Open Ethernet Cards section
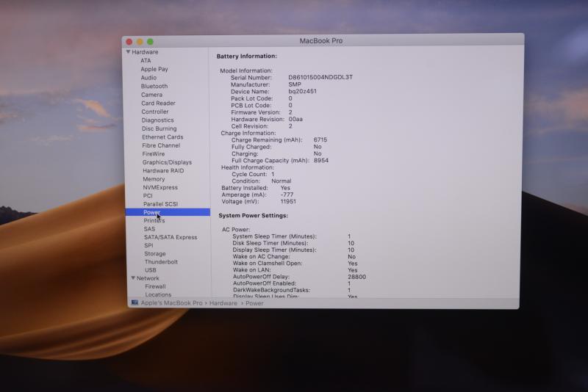The height and width of the screenshot is (392, 588). [162, 137]
